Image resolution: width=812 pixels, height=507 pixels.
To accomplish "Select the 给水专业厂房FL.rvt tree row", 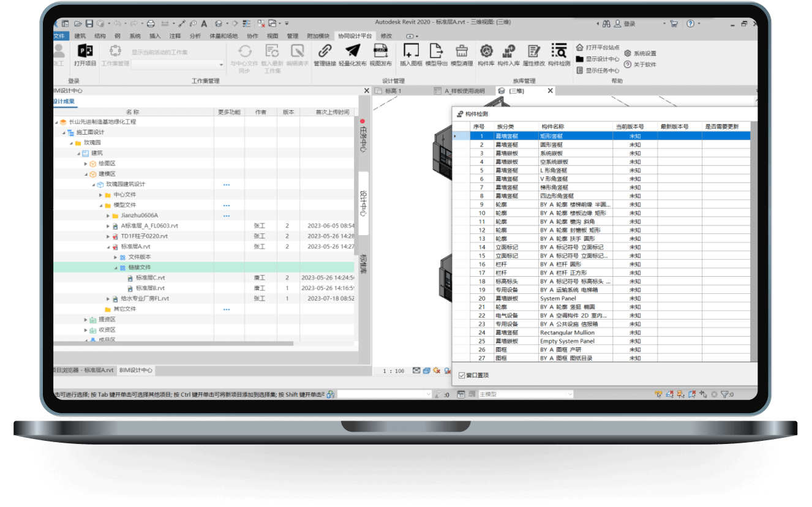I will tap(204, 299).
